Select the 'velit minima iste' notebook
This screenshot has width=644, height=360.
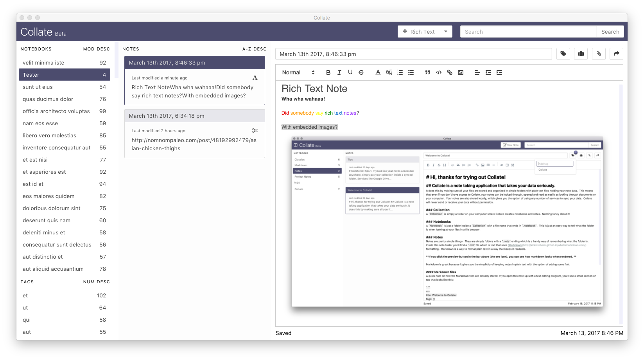pyautogui.click(x=65, y=63)
